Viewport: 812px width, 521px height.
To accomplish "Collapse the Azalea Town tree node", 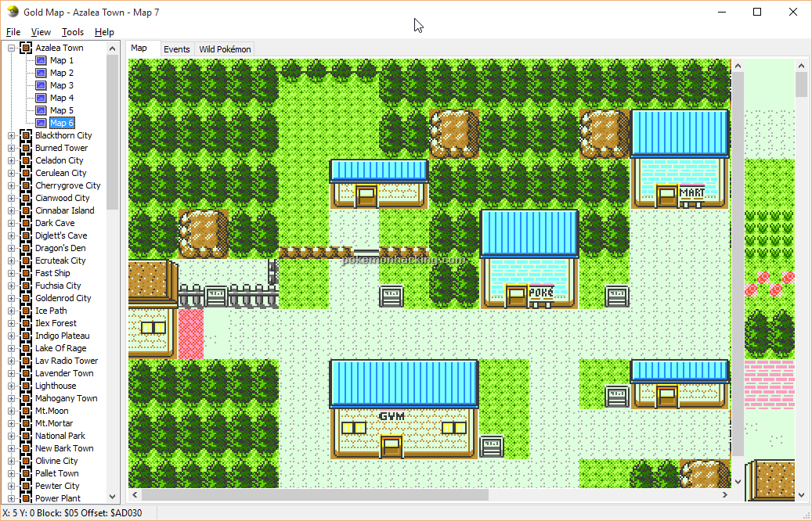I will point(12,49).
